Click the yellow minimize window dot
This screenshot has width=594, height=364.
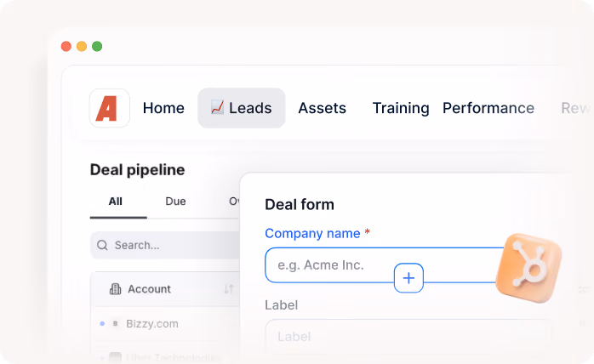click(82, 46)
